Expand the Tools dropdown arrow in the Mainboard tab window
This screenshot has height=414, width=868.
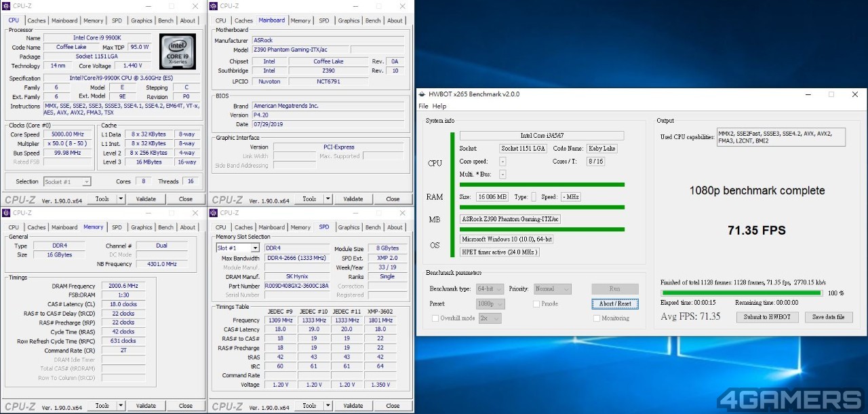(x=328, y=199)
